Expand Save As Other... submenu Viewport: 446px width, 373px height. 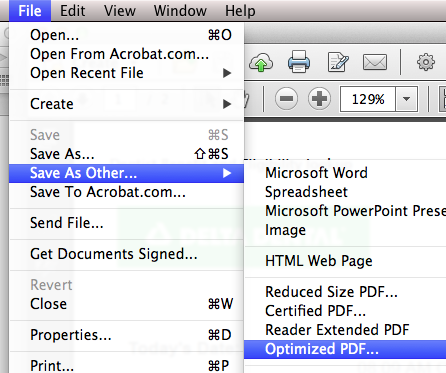coord(127,173)
